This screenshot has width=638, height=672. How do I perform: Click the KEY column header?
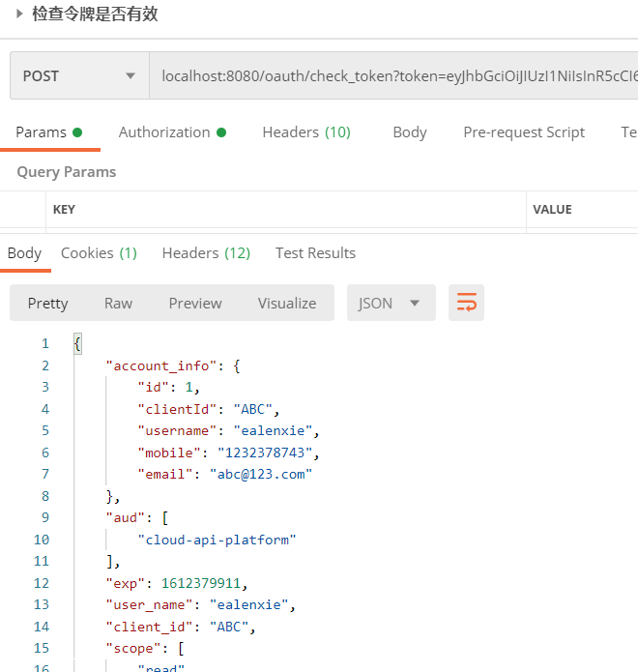click(64, 210)
